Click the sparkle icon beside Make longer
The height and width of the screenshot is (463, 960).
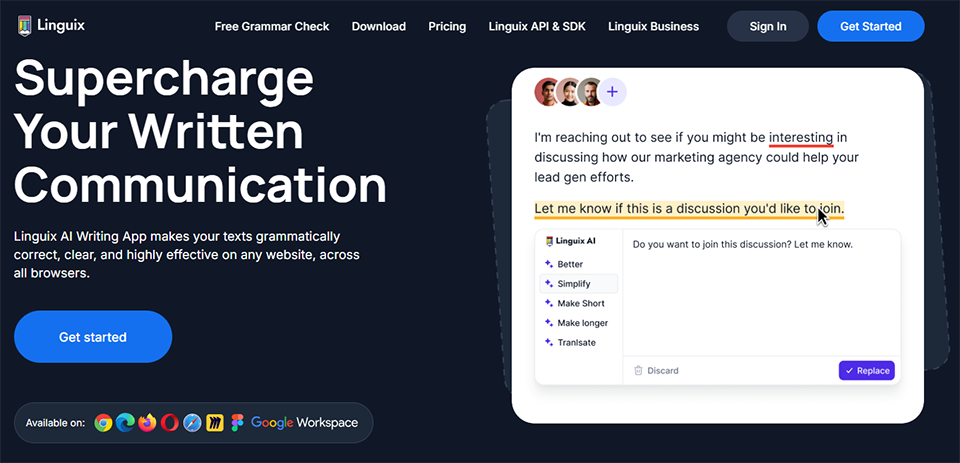click(x=549, y=323)
